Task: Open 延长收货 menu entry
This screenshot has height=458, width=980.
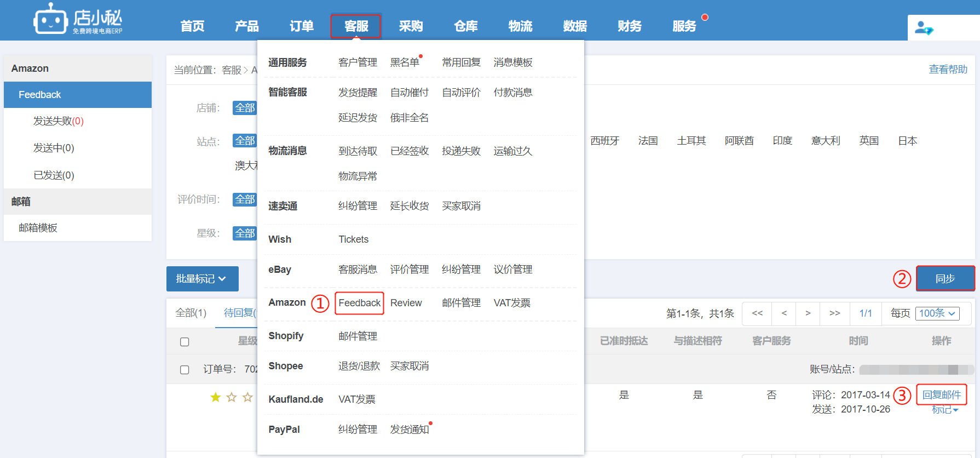Action: [410, 206]
